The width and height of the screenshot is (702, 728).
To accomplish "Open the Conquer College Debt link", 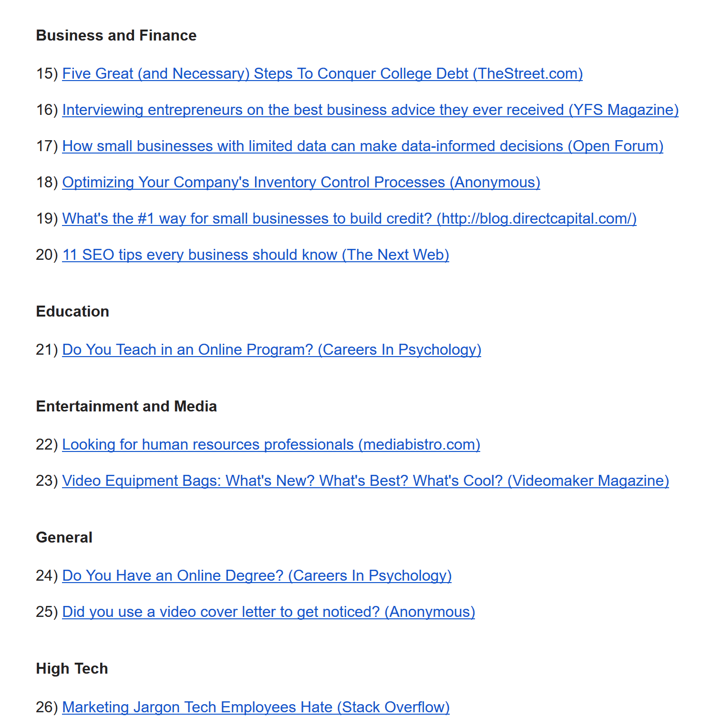I will point(322,74).
